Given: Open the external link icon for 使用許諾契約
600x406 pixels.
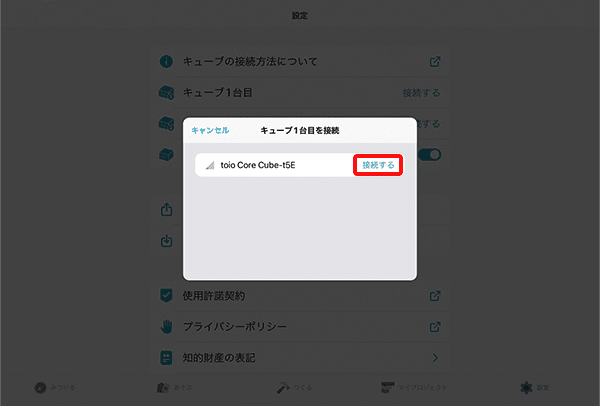Looking at the screenshot, I should click(x=435, y=296).
